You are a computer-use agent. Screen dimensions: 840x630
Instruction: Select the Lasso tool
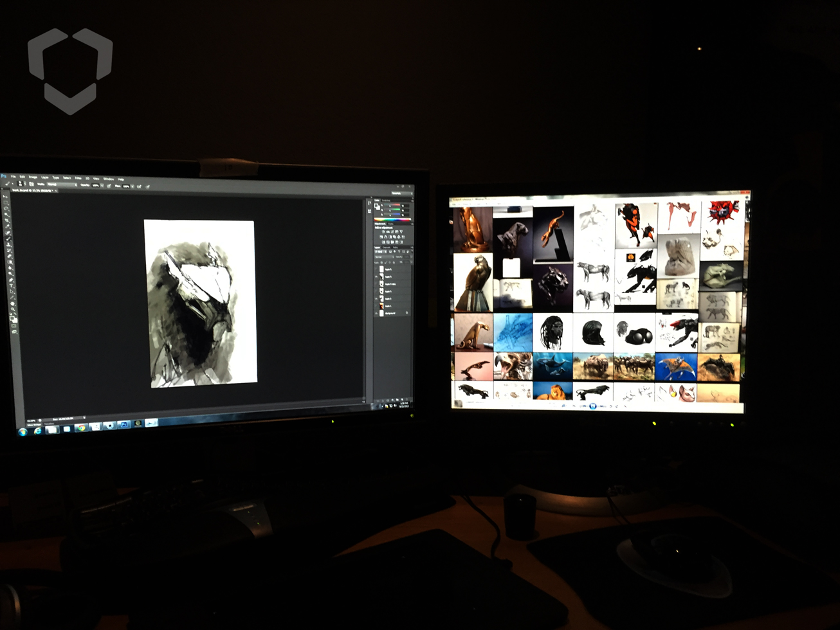[x=6, y=209]
